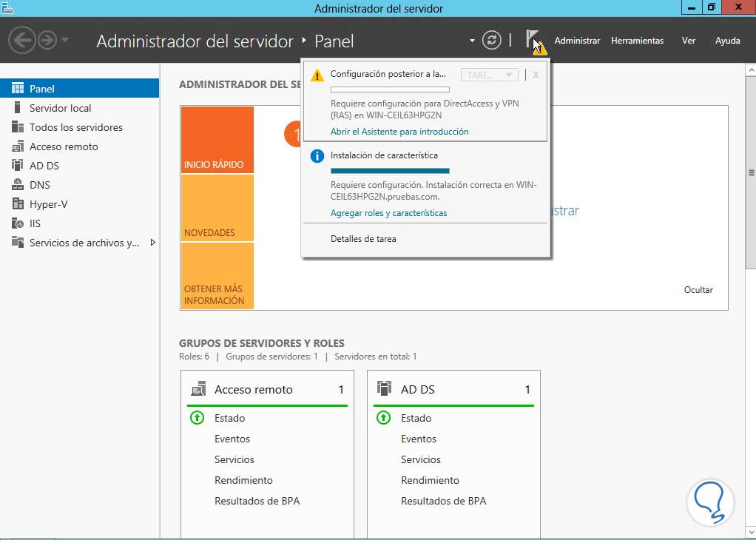Click the Todos los servidores icon

click(x=17, y=126)
